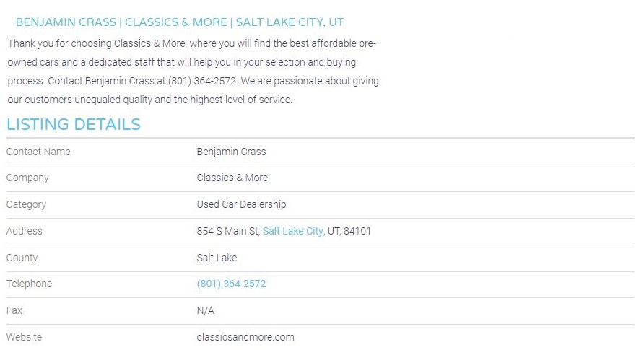Image resolution: width=644 pixels, height=350 pixels.
Task: Select the Category row label
Action: 26,205
